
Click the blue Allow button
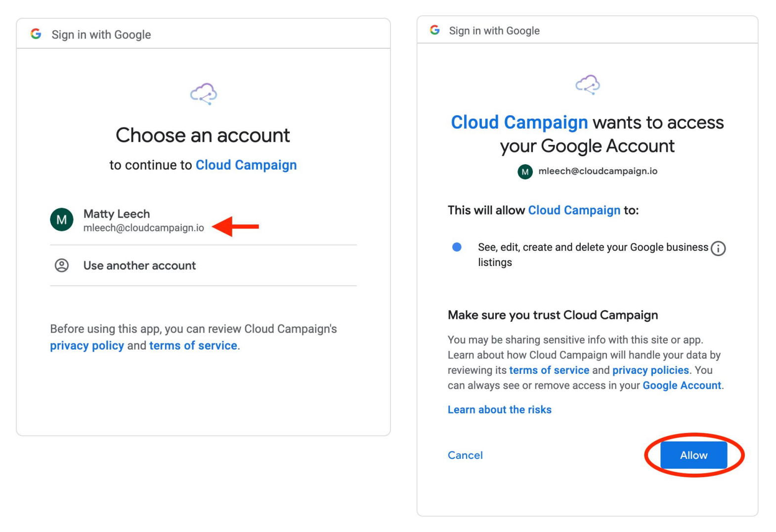click(x=693, y=455)
